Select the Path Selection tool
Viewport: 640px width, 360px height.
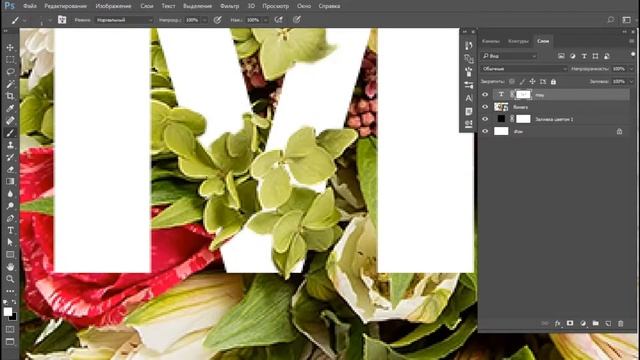pyautogui.click(x=10, y=242)
